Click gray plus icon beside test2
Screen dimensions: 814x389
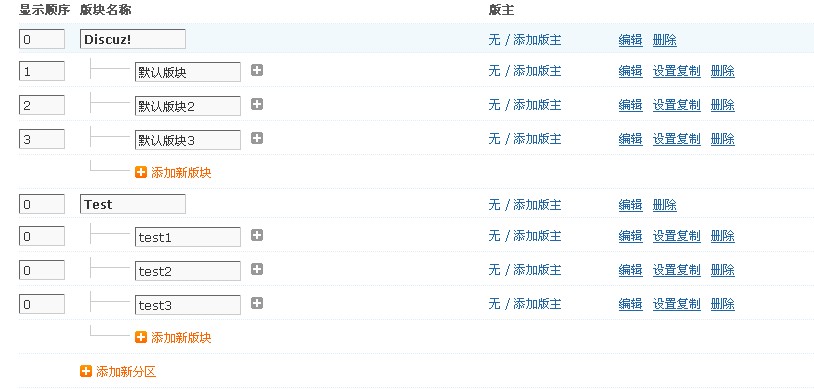256,269
